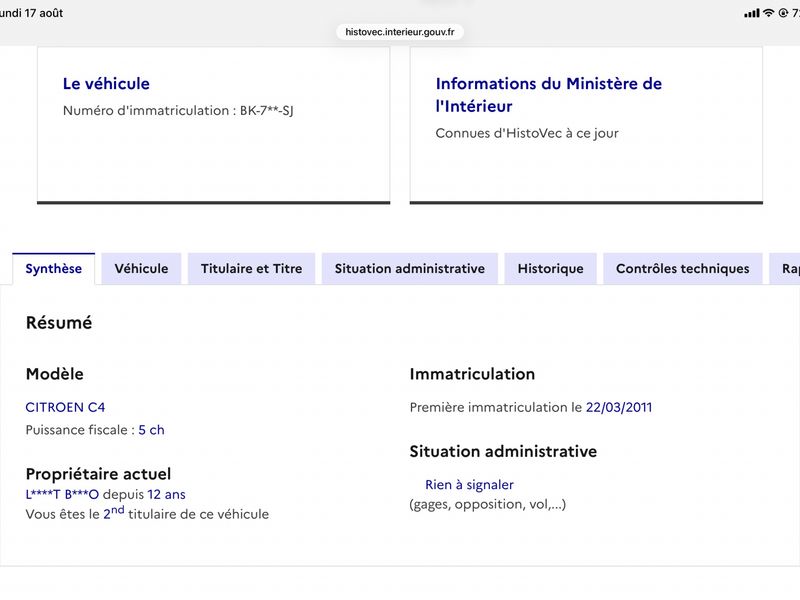Screen dimensions: 800x600
Task: Click 'Connues d'HistoVec à ce jour' text
Action: click(527, 133)
